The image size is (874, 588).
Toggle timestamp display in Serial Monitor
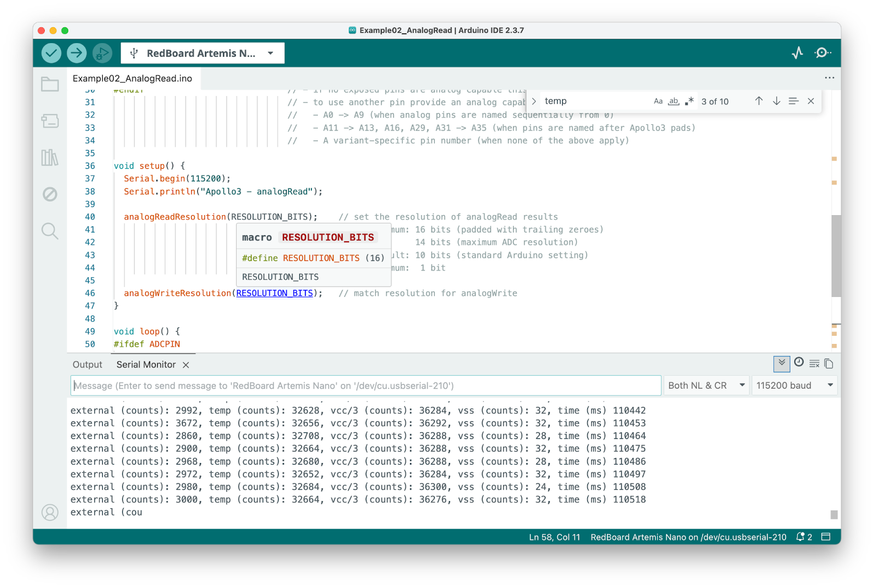(x=799, y=363)
